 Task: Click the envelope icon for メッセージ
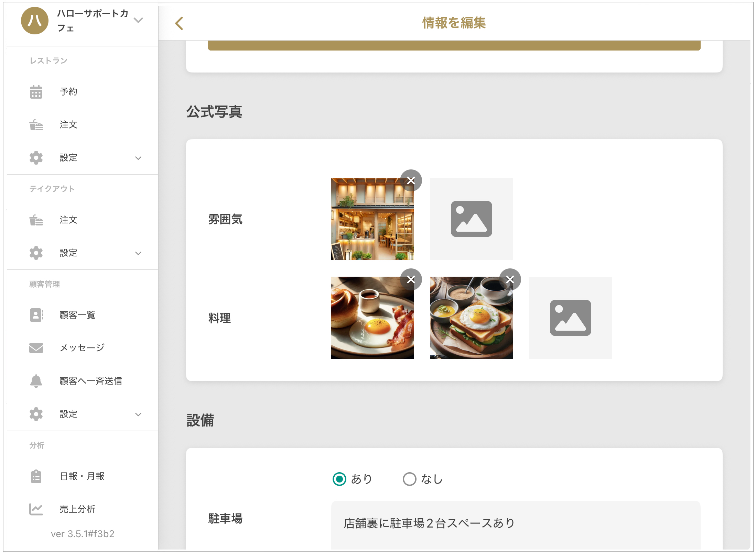point(36,348)
